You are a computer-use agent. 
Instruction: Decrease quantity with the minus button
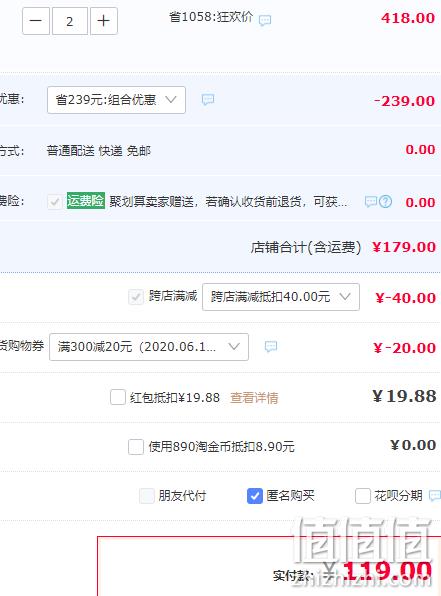click(36, 21)
